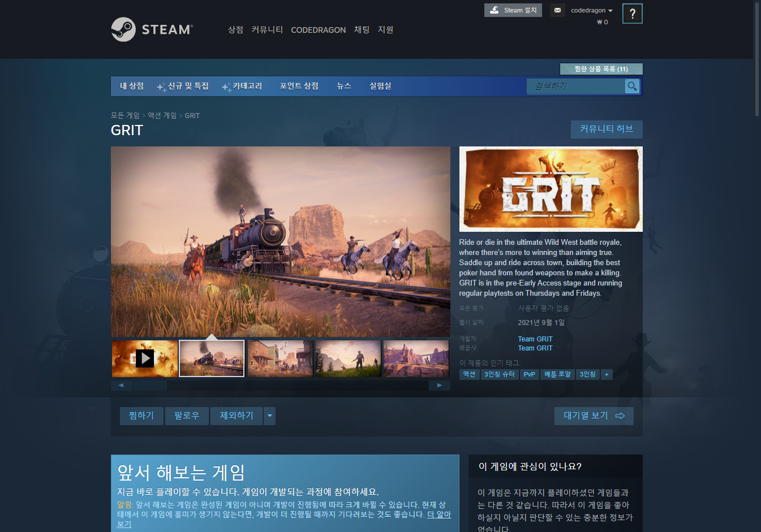Screen dimensions: 761x532
Task: Click the GRIT header capsule image
Action: [x=551, y=189]
